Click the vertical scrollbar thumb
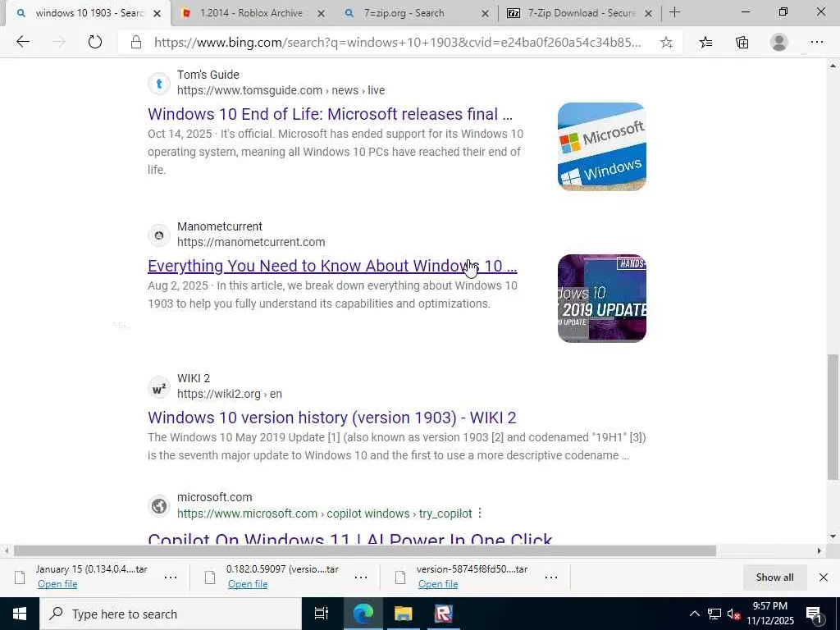The image size is (840, 630). click(833, 417)
